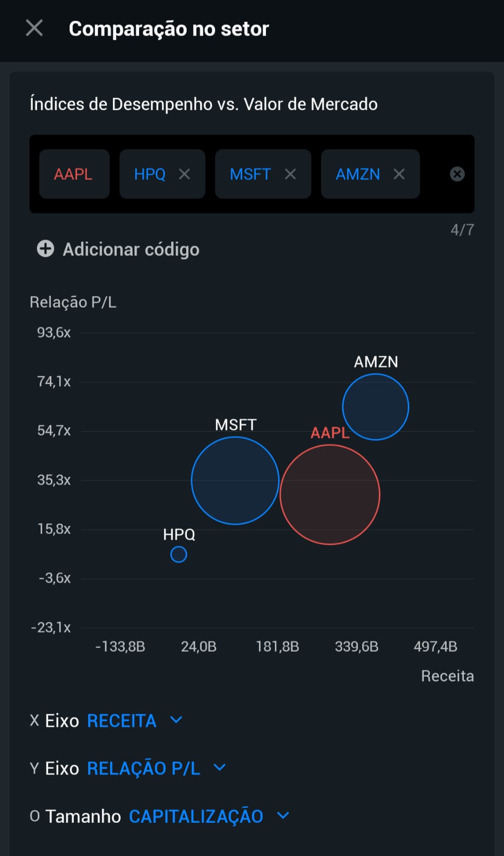Select the HPQ ticker chip label

[150, 174]
